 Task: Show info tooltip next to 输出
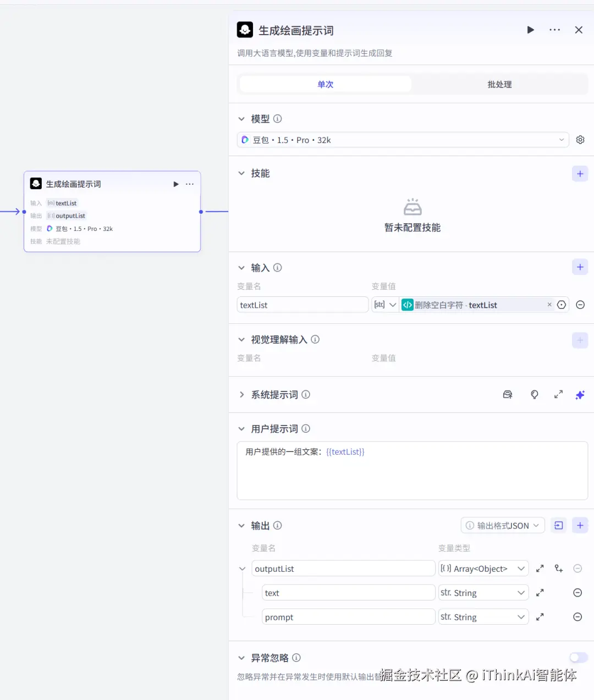pyautogui.click(x=278, y=526)
